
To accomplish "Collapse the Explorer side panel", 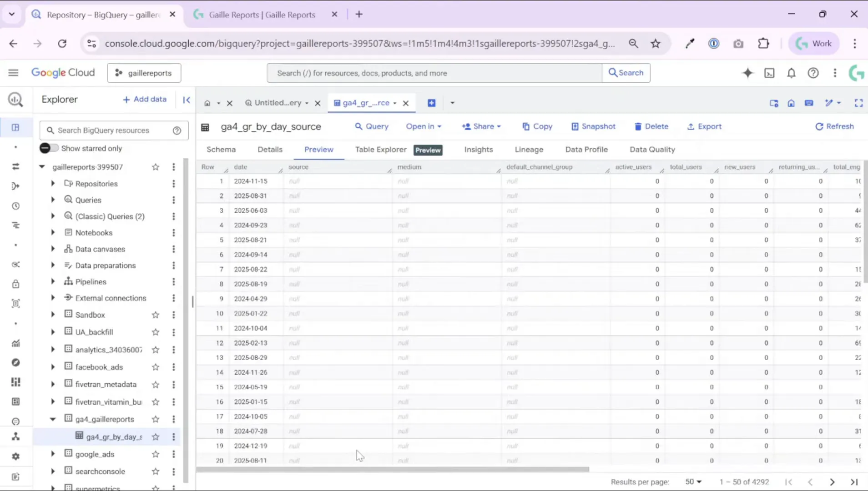I will [186, 100].
